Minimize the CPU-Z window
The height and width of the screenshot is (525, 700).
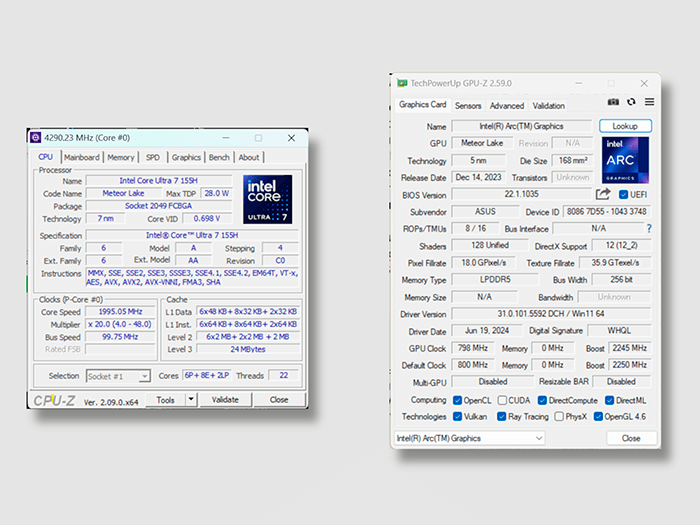[226, 138]
